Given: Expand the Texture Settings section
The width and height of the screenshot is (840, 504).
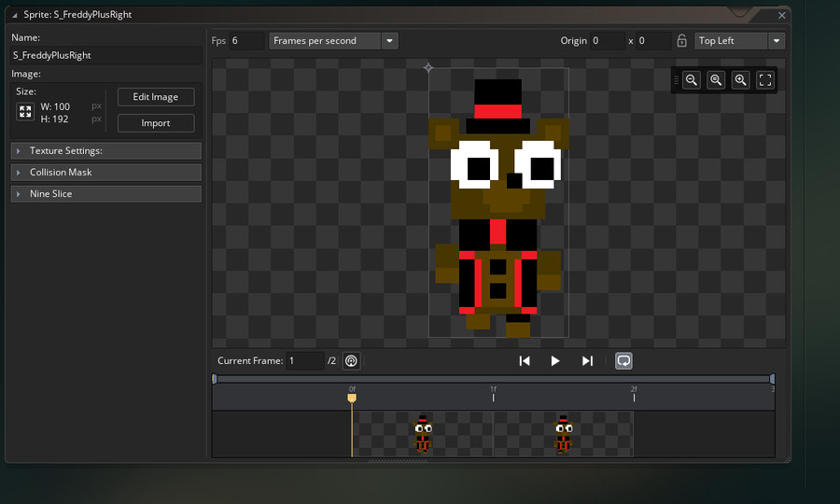Looking at the screenshot, I should pyautogui.click(x=106, y=151).
